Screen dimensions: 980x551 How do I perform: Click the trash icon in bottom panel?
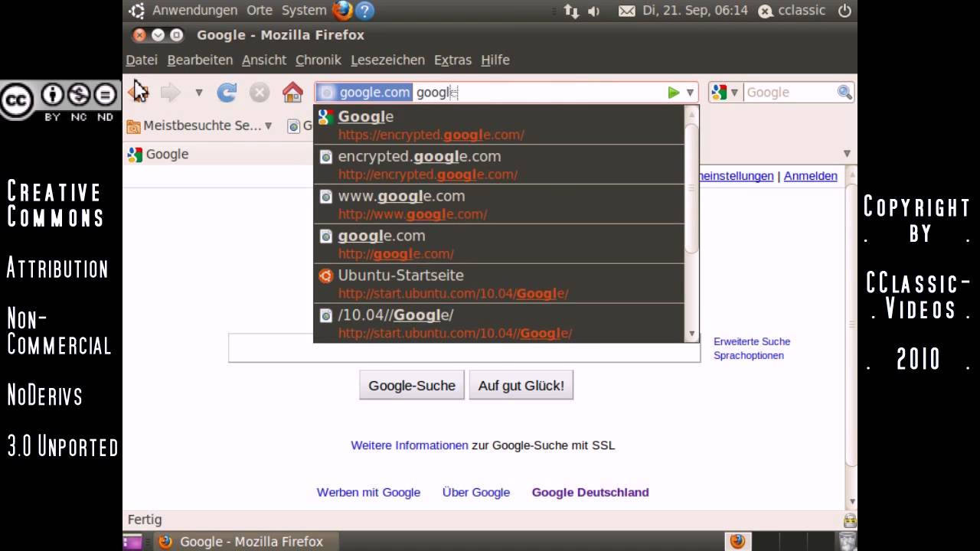click(x=845, y=541)
